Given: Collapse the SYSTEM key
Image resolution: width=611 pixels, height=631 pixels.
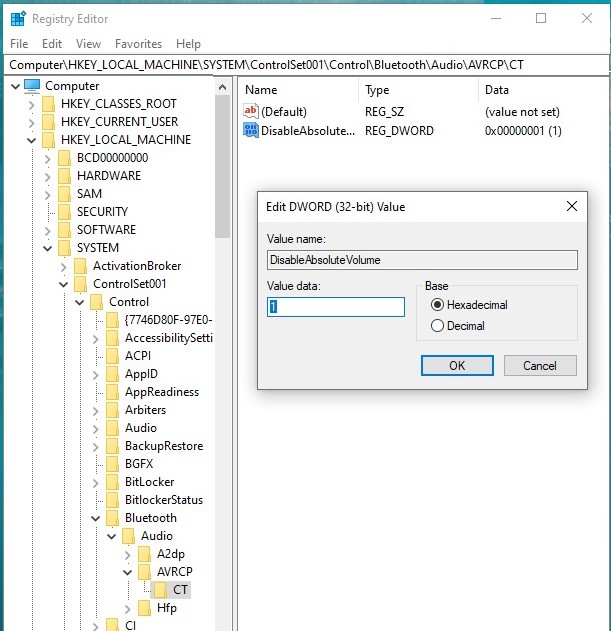Looking at the screenshot, I should 47,248.
